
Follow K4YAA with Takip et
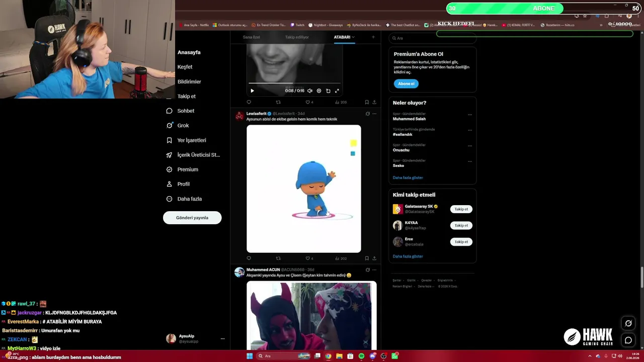tap(461, 225)
